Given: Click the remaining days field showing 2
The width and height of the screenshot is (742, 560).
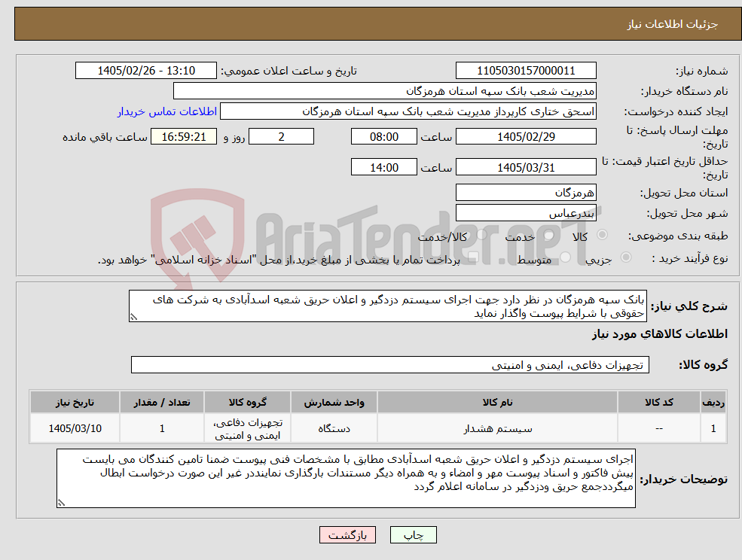Looking at the screenshot, I should (281, 137).
